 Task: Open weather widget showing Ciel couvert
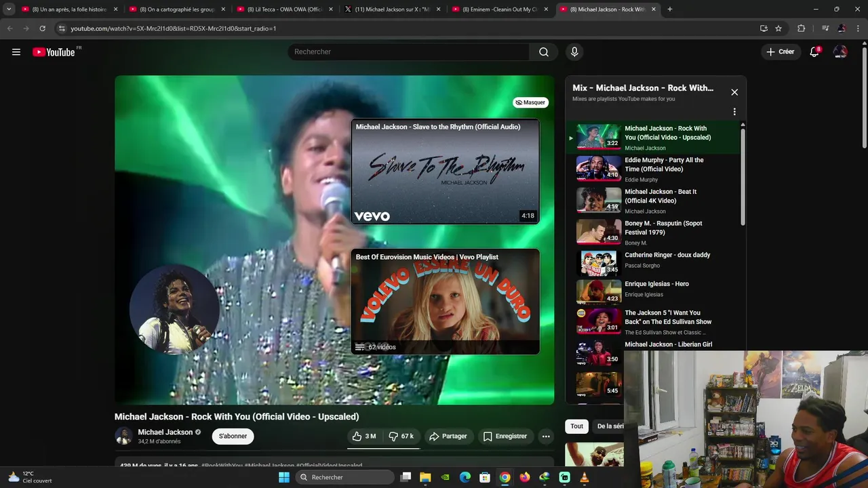point(31,477)
